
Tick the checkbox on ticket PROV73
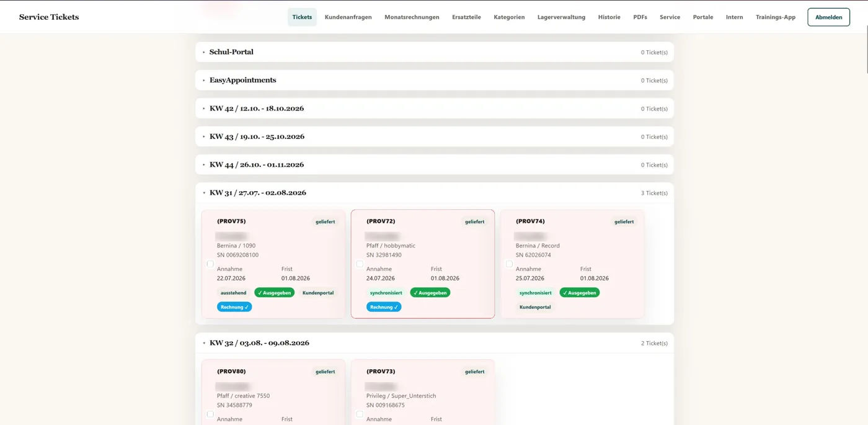pos(360,414)
